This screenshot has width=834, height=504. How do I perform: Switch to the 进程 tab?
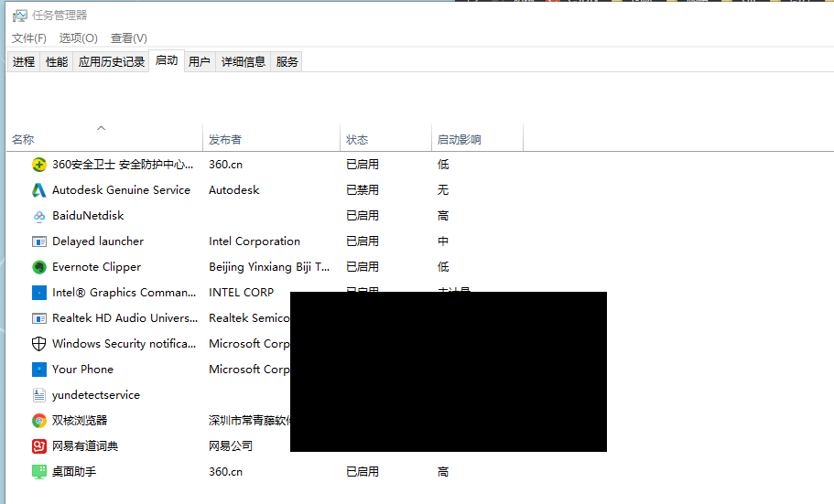click(24, 61)
